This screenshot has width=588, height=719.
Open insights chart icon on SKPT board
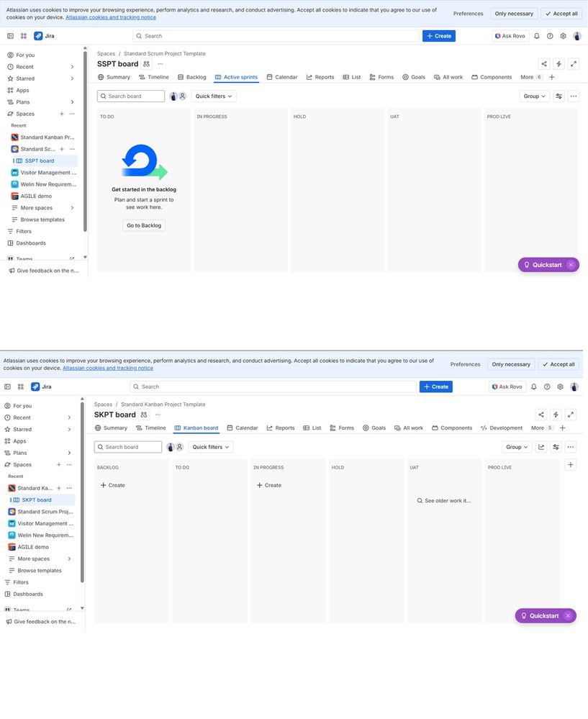click(x=541, y=447)
